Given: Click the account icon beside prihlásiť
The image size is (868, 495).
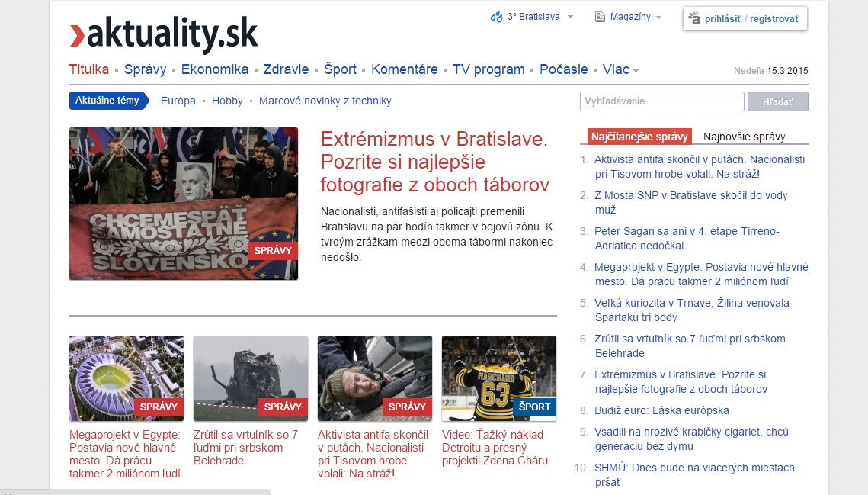Looking at the screenshot, I should [693, 19].
